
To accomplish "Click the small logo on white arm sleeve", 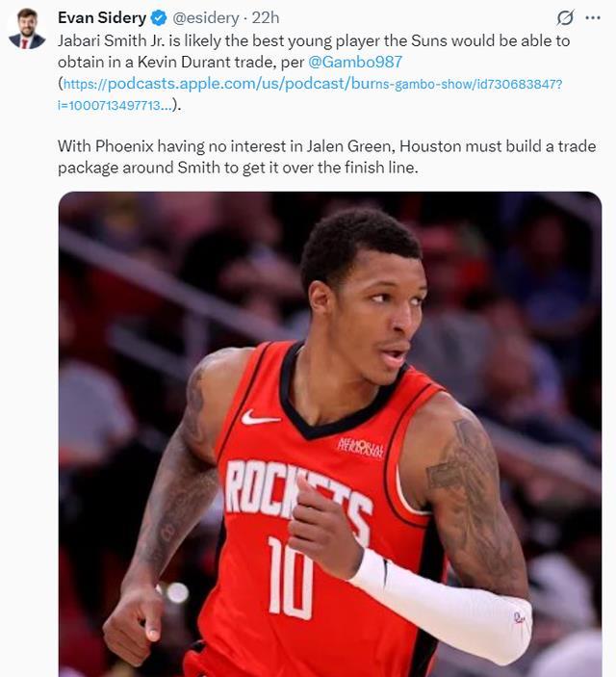I will click(520, 617).
